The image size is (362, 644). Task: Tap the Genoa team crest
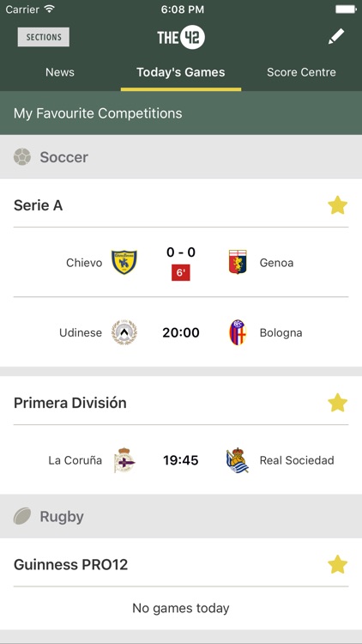(238, 262)
